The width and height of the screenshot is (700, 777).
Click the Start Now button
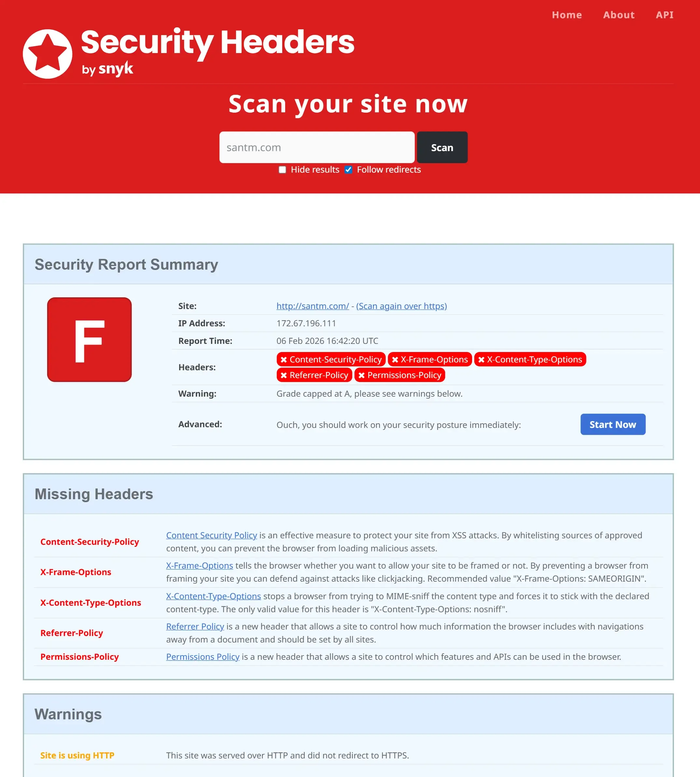coord(612,424)
